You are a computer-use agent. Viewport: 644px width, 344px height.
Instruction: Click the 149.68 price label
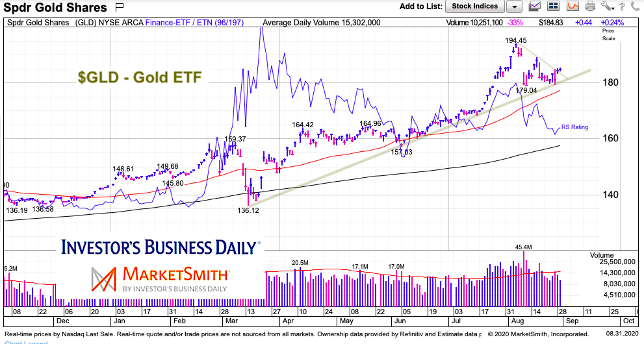tap(168, 166)
